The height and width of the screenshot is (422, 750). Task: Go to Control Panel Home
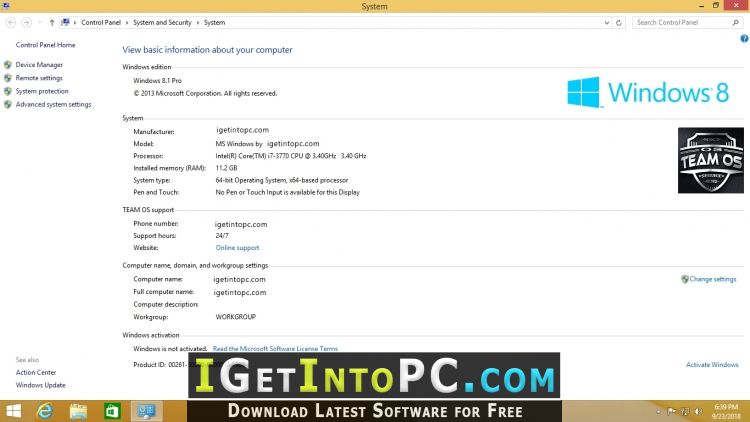[x=45, y=45]
